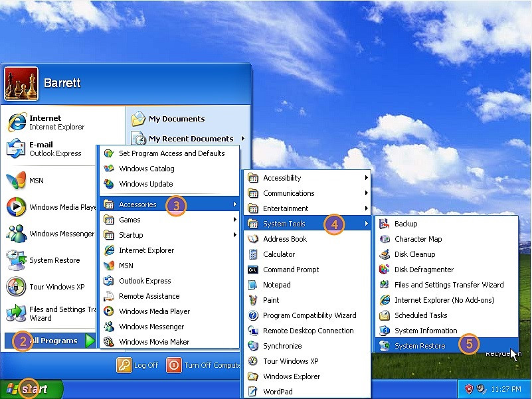
Task: Launch Disk Defragmenter
Action: 425,269
